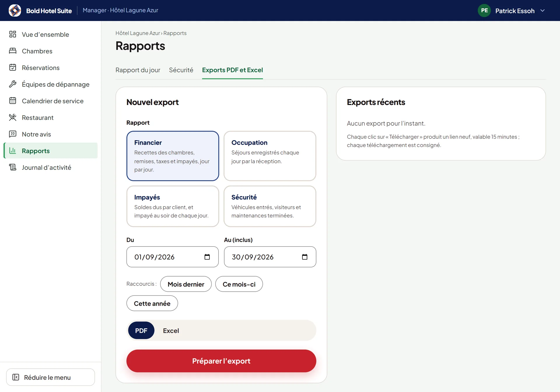The width and height of the screenshot is (560, 392).
Task: Select the Occupation report card
Action: click(x=270, y=156)
